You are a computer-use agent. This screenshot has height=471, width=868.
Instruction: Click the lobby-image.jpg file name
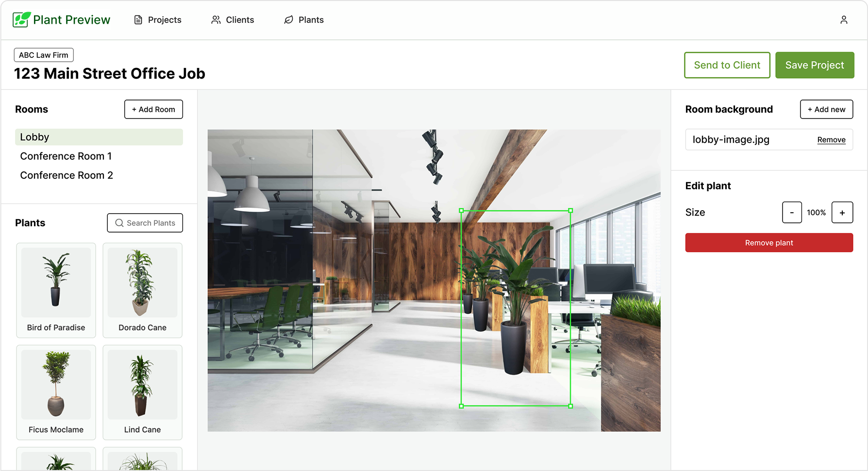pyautogui.click(x=731, y=140)
